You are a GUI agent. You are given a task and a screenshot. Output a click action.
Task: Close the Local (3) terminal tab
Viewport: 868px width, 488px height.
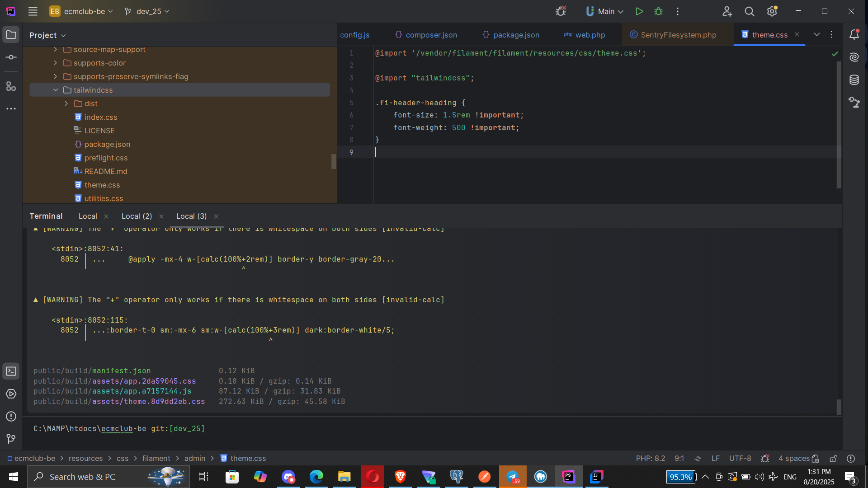(x=216, y=216)
